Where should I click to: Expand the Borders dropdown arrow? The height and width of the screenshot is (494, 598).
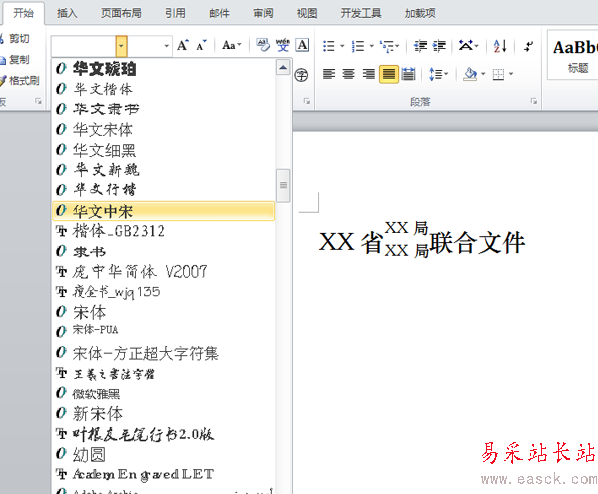click(511, 74)
